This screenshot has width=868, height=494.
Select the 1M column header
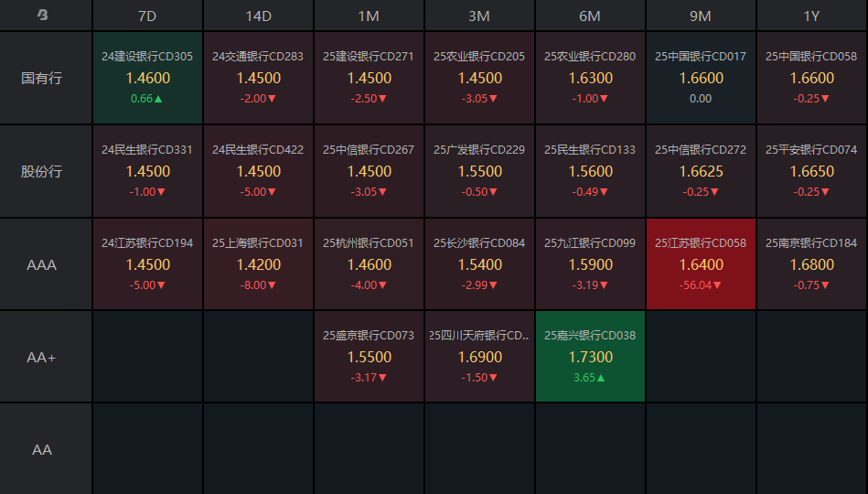tap(369, 16)
